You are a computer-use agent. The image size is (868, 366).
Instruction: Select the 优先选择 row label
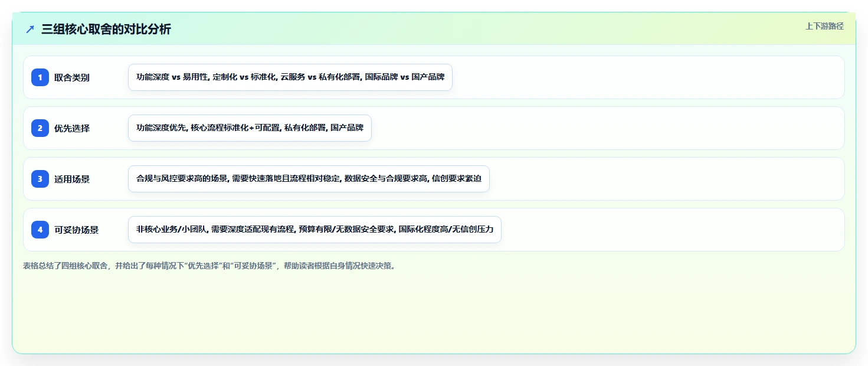pyautogui.click(x=72, y=128)
